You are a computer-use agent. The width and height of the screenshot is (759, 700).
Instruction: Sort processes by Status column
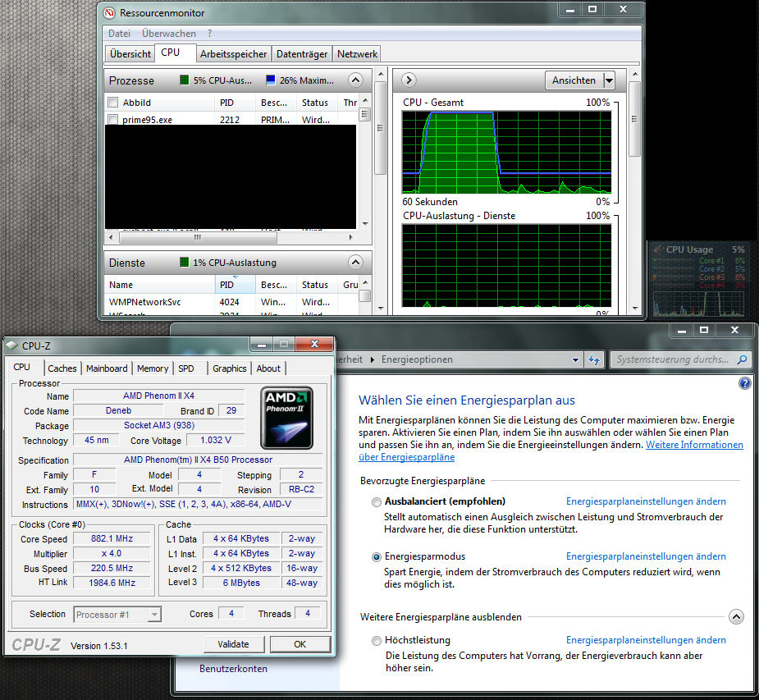pos(316,103)
